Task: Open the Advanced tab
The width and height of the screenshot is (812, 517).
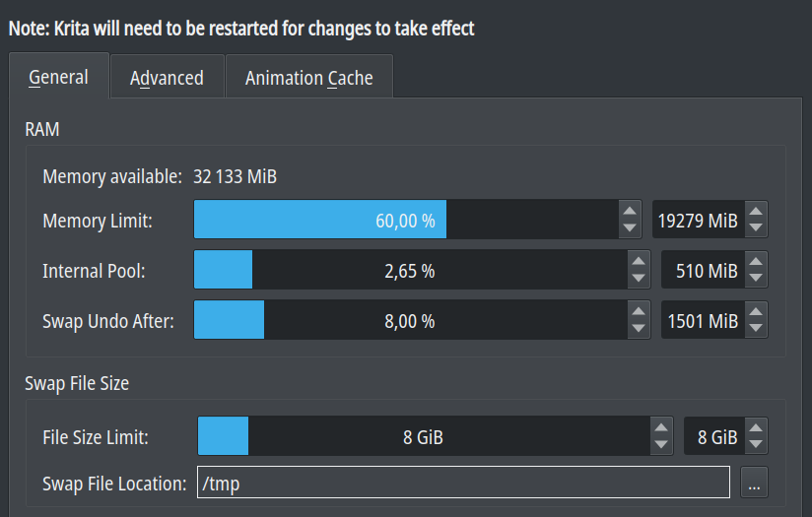Action: [167, 78]
